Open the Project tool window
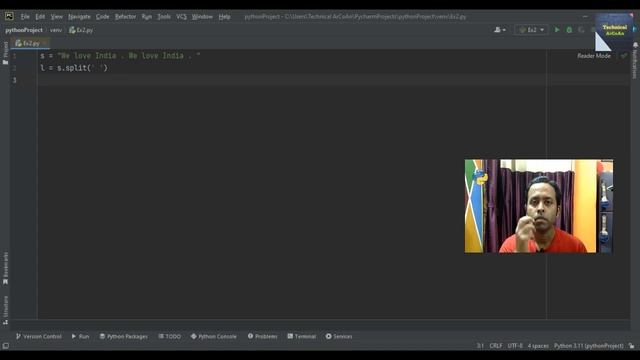Image resolution: width=640 pixels, height=360 pixels. pos(5,53)
